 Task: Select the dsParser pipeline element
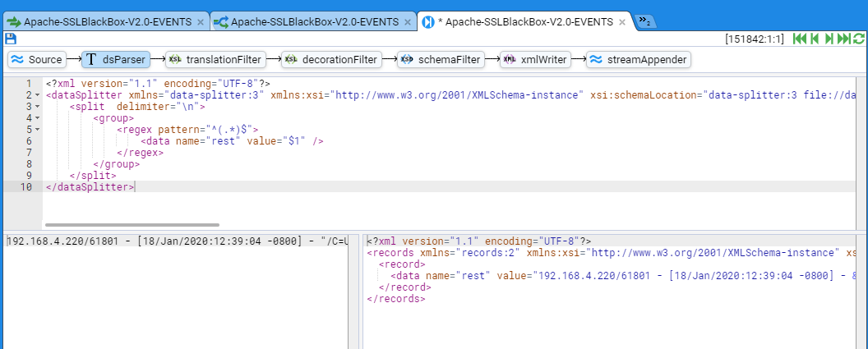click(x=115, y=59)
